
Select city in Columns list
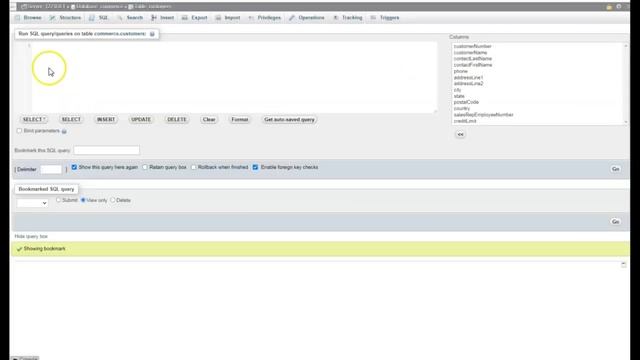(x=457, y=90)
